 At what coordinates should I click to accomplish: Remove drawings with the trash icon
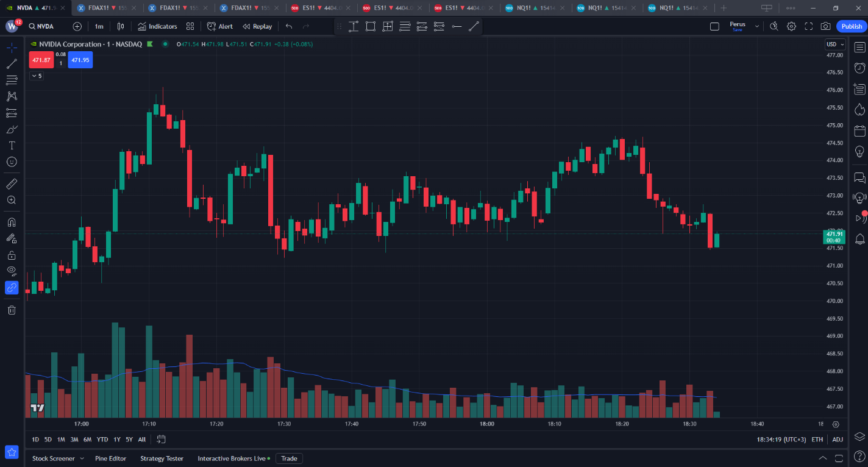tap(12, 310)
